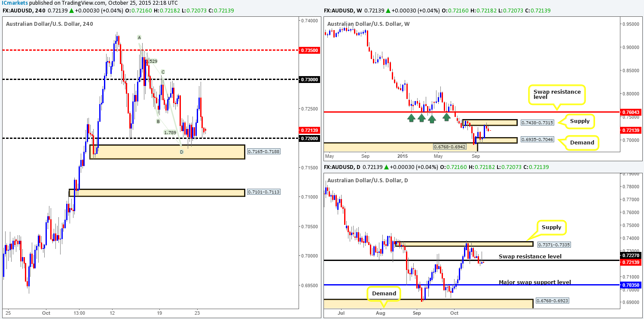Click harmonic pattern point D label
This screenshot has height=319, width=644.
pyautogui.click(x=181, y=151)
